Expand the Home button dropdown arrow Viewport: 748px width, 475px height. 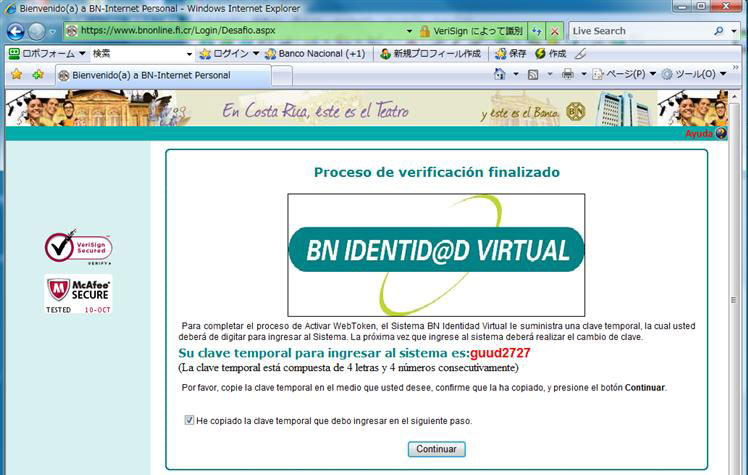[516, 74]
